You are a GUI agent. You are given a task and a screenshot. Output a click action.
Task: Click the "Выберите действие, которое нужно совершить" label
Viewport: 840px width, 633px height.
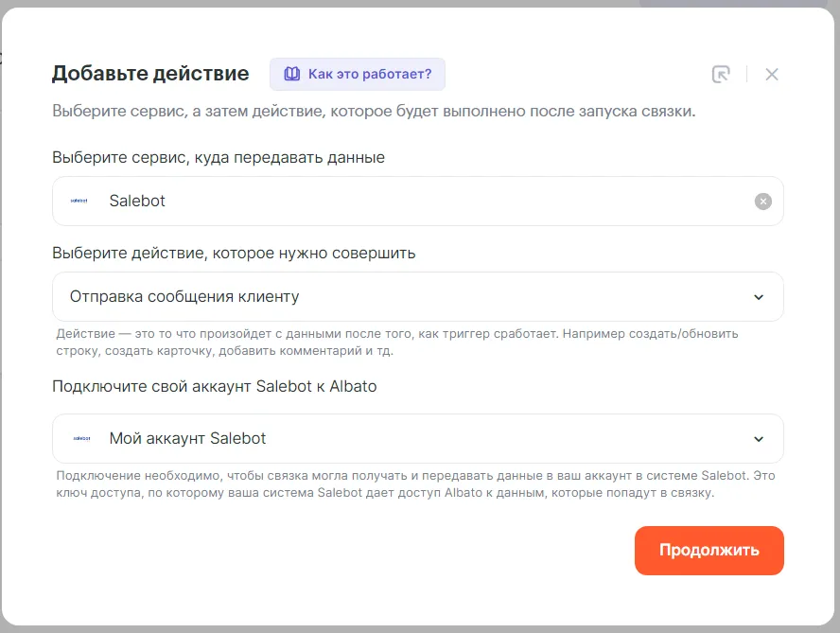click(234, 254)
